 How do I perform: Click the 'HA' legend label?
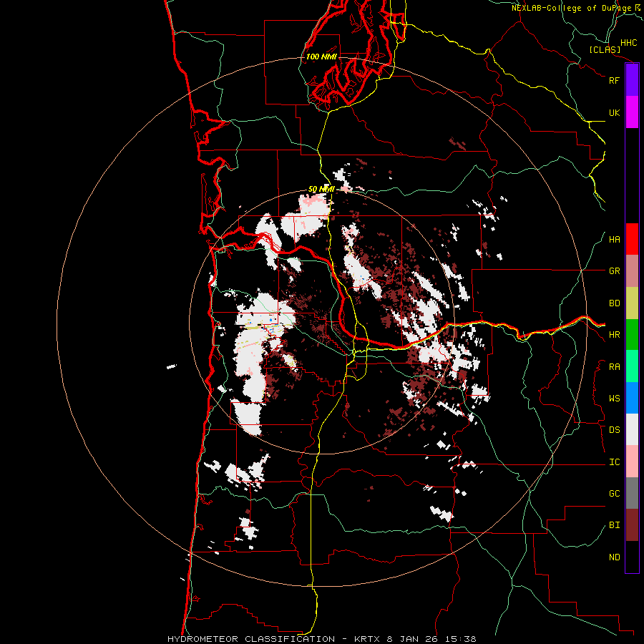(615, 240)
